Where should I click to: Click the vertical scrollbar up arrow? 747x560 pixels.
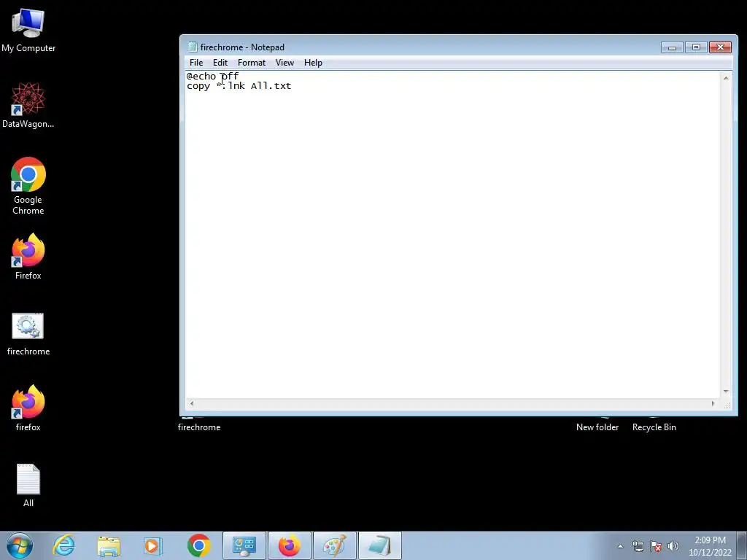click(x=726, y=77)
